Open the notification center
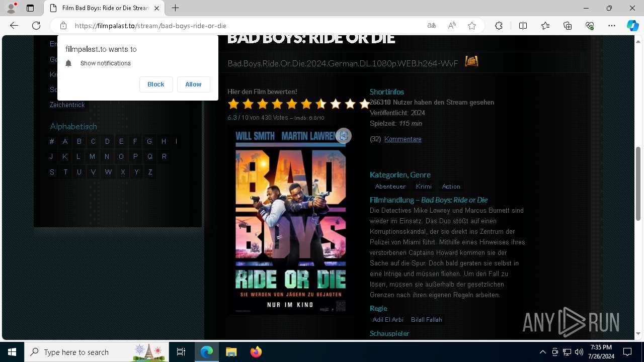 tap(627, 352)
